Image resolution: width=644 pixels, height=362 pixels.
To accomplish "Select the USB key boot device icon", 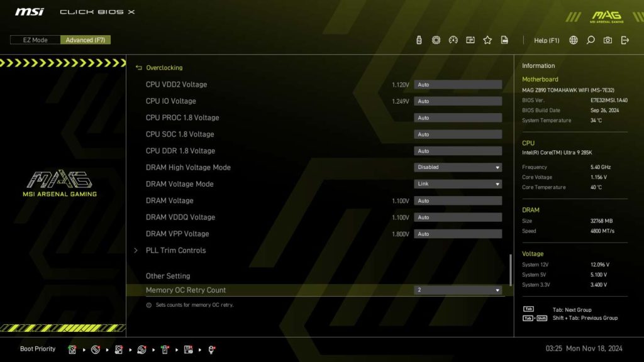I will [165, 349].
